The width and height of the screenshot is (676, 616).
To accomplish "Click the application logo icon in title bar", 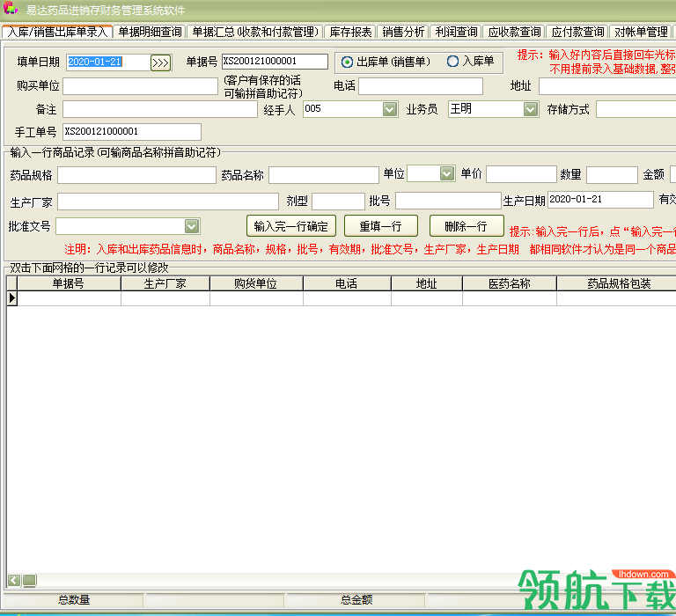I will 11,9.
